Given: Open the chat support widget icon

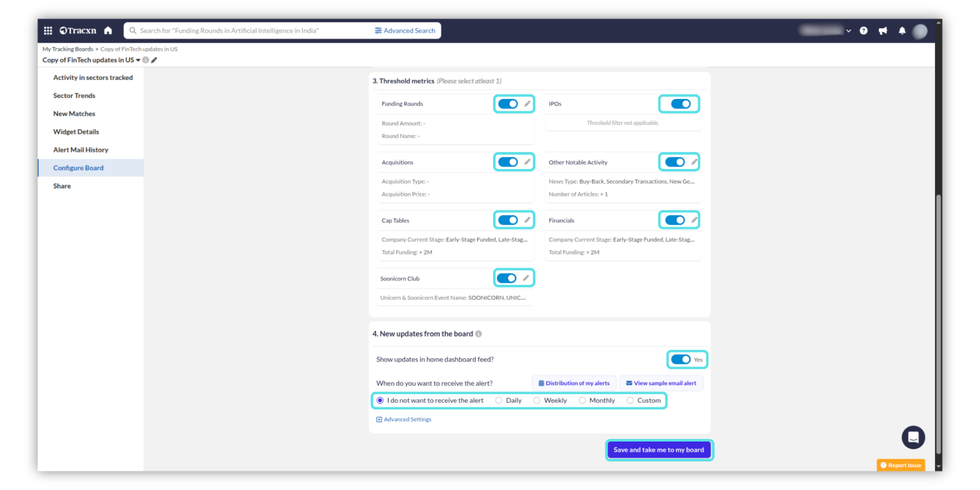Looking at the screenshot, I should coord(913,437).
